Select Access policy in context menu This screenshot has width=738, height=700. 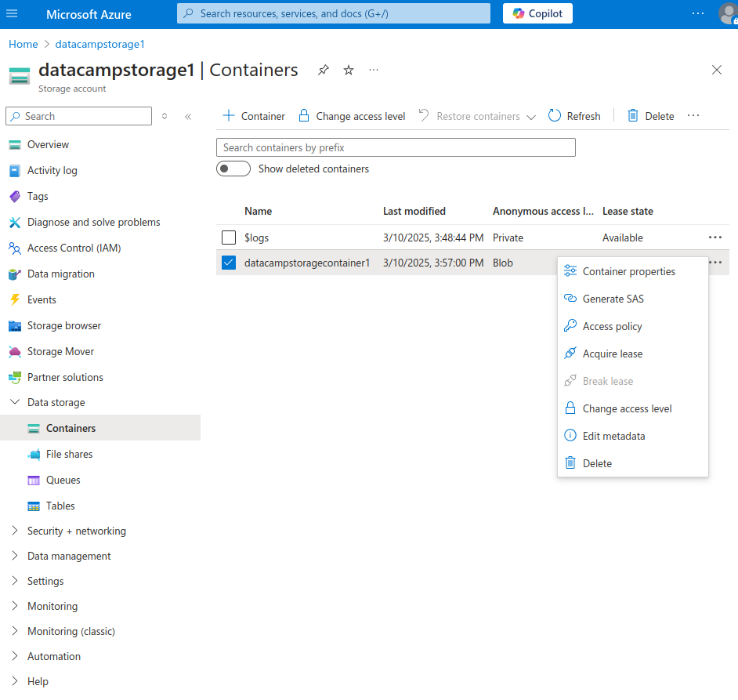(x=632, y=326)
